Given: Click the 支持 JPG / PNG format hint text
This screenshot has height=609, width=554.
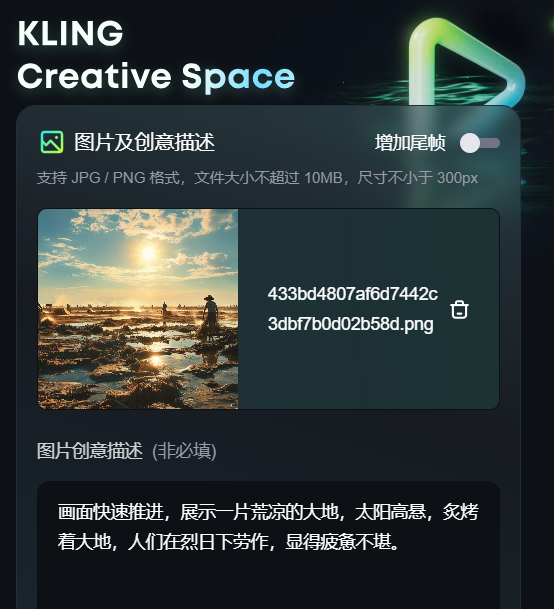Looking at the screenshot, I should tap(257, 178).
